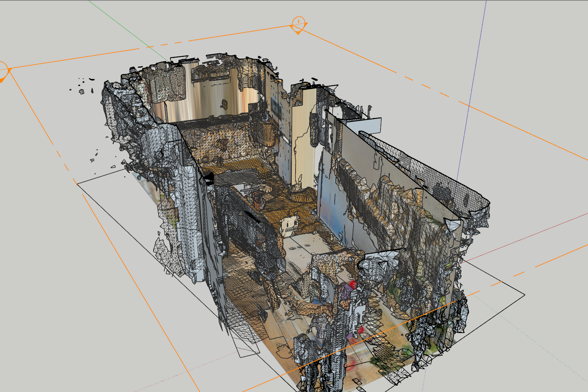Select the floating mesh fragments left of the model
Image resolution: width=588 pixels, height=392 pixels.
pyautogui.click(x=83, y=87)
